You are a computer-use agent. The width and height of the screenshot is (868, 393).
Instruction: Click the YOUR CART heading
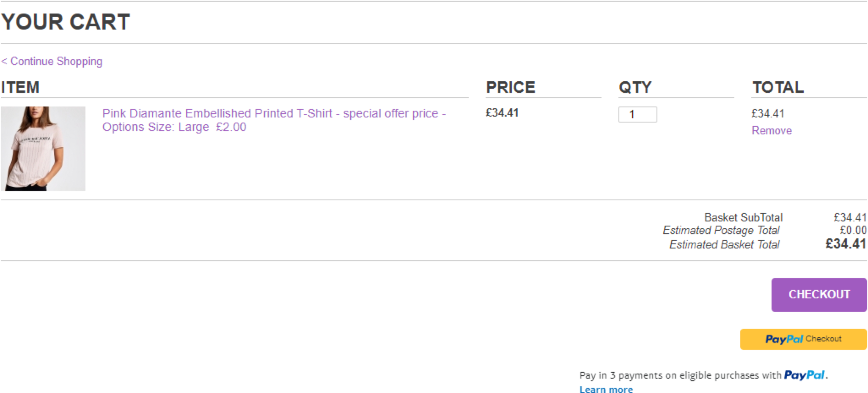coord(66,22)
